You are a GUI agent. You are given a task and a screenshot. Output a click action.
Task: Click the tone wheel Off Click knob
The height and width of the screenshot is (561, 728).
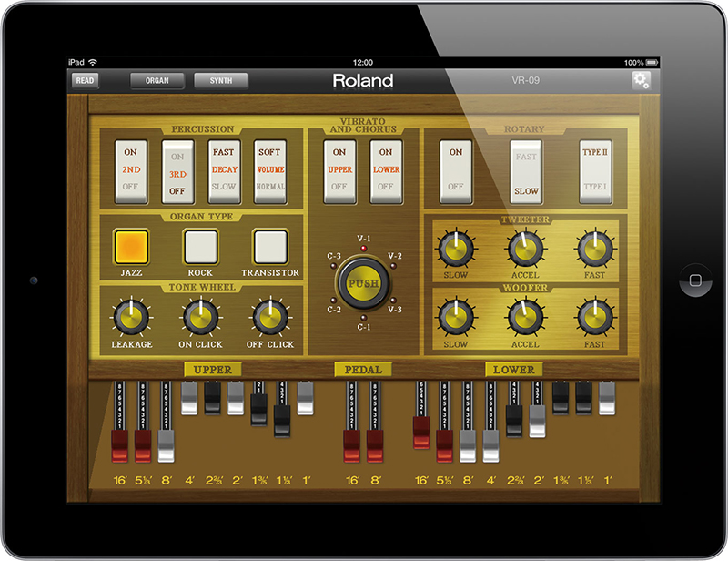click(268, 316)
